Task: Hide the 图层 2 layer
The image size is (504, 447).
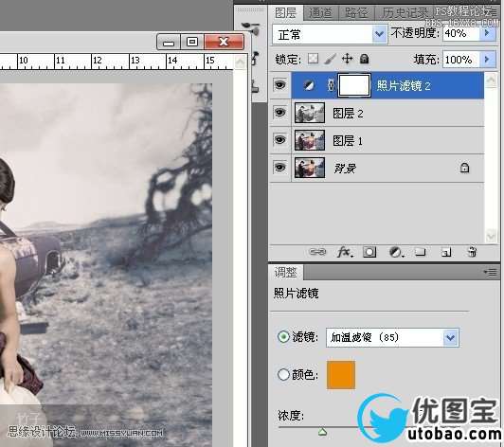Action: point(280,113)
